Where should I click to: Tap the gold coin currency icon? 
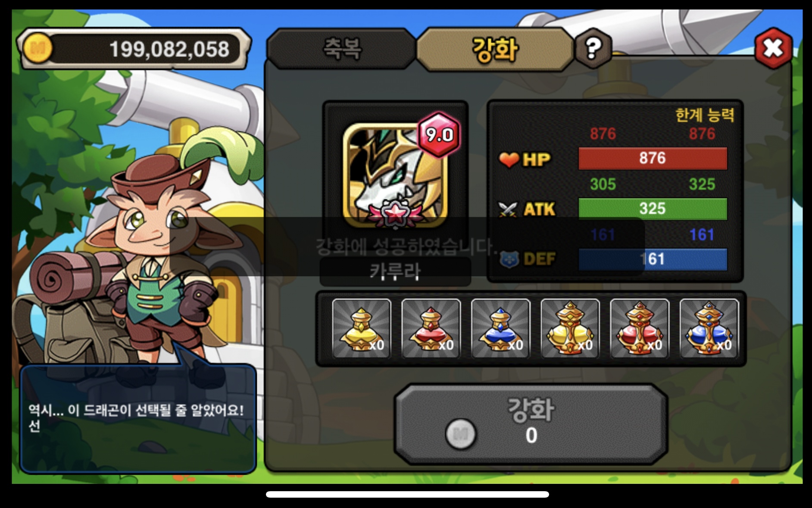[x=38, y=49]
